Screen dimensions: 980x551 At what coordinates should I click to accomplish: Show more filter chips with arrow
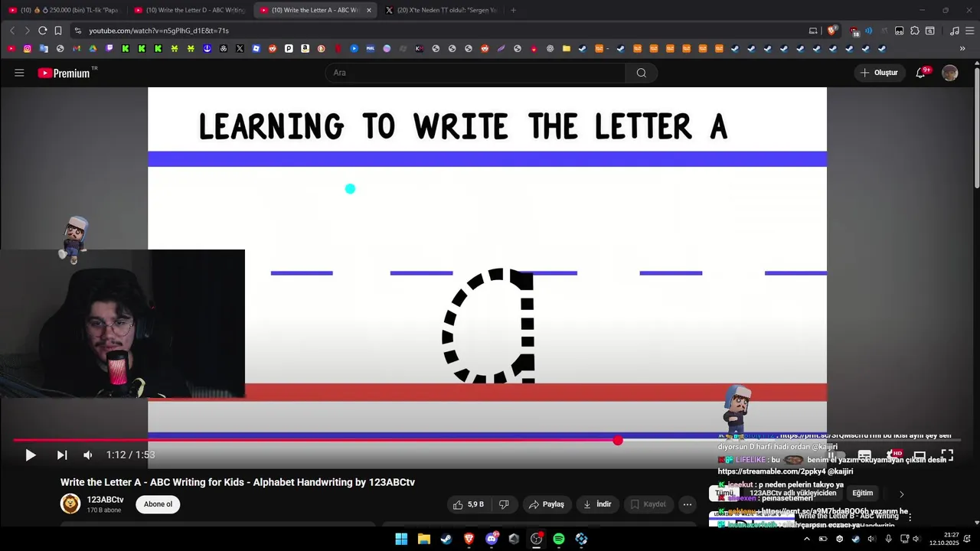click(901, 494)
